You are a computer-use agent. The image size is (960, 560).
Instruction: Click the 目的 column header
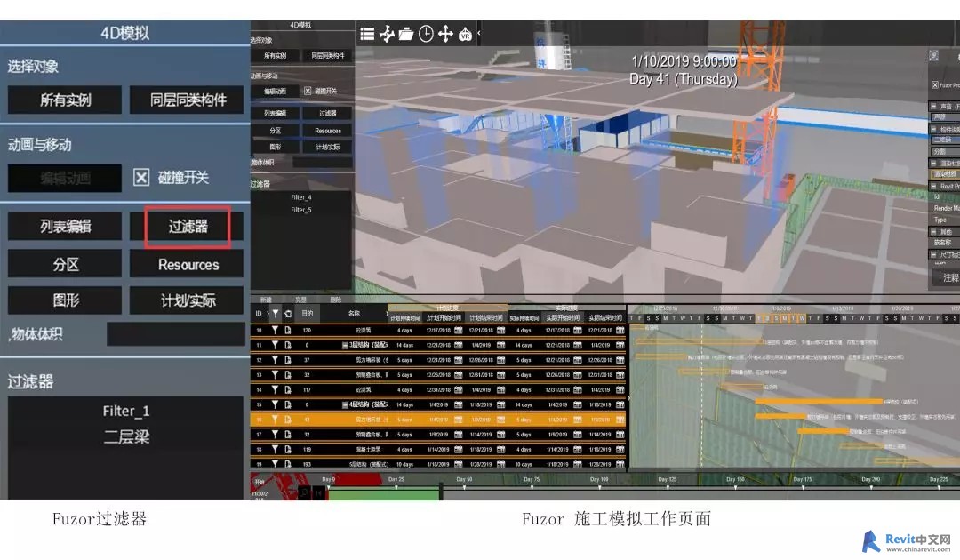(308, 314)
